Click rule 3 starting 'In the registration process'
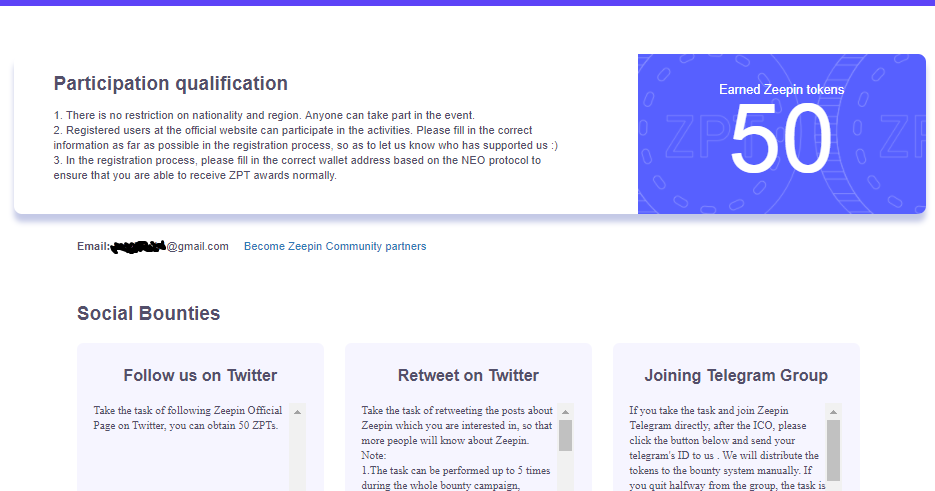 (297, 168)
